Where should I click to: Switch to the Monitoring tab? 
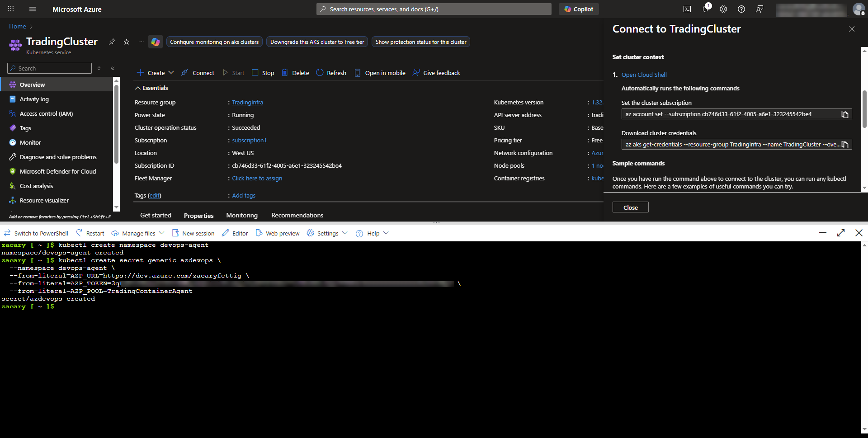tap(242, 215)
